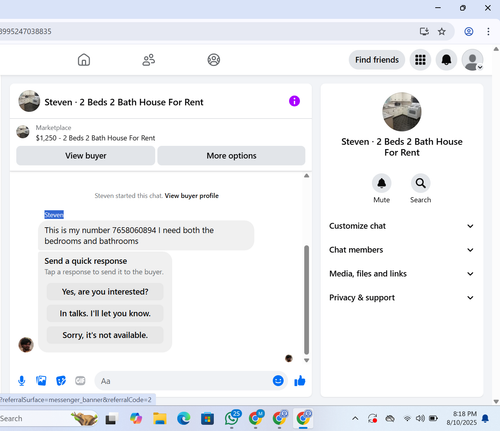Expand Media, files and links section

click(401, 274)
